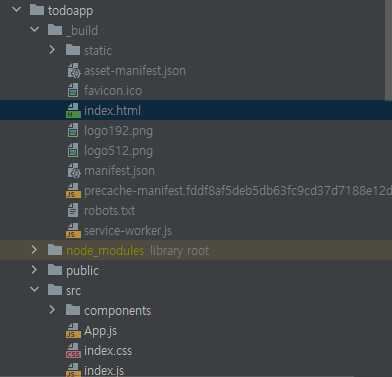Click the logo512.png image icon
The width and height of the screenshot is (392, 377).
click(73, 150)
